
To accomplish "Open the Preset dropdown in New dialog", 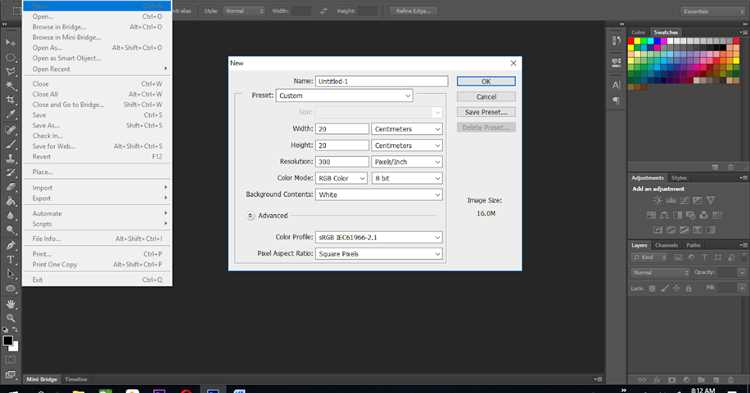I will (x=344, y=96).
